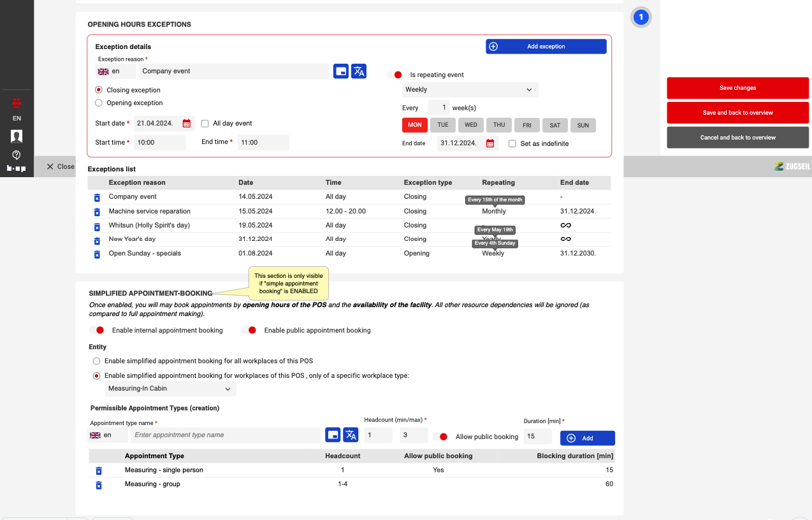The height and width of the screenshot is (520, 812).
Task: Expand the Weekly repetition dropdown
Action: tap(470, 90)
